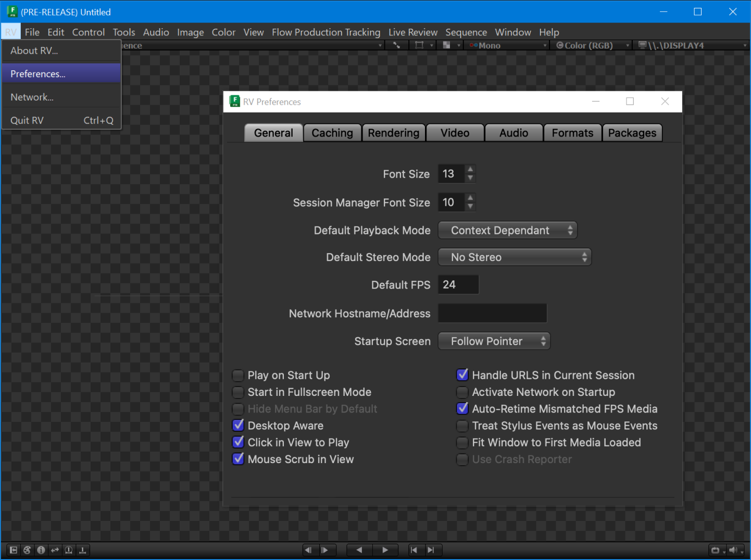
Task: Switch to the Video tab
Action: (455, 133)
